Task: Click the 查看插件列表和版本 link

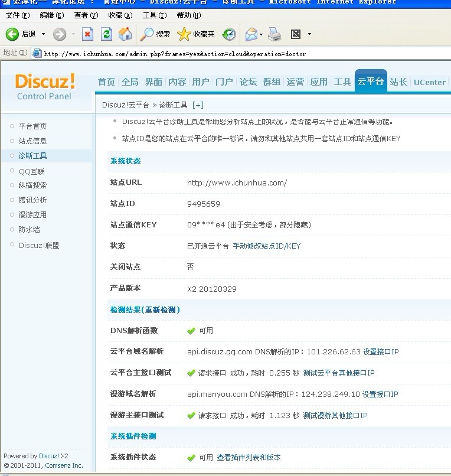Action: [249, 458]
